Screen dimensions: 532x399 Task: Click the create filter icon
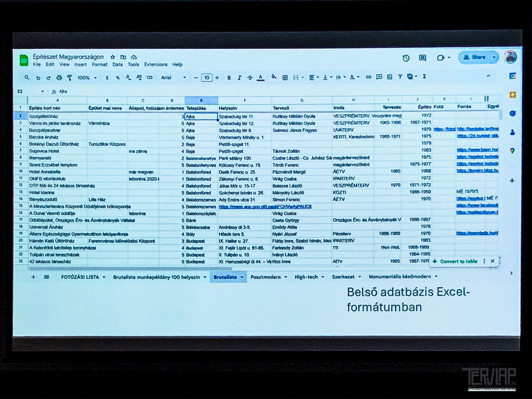pos(400,77)
